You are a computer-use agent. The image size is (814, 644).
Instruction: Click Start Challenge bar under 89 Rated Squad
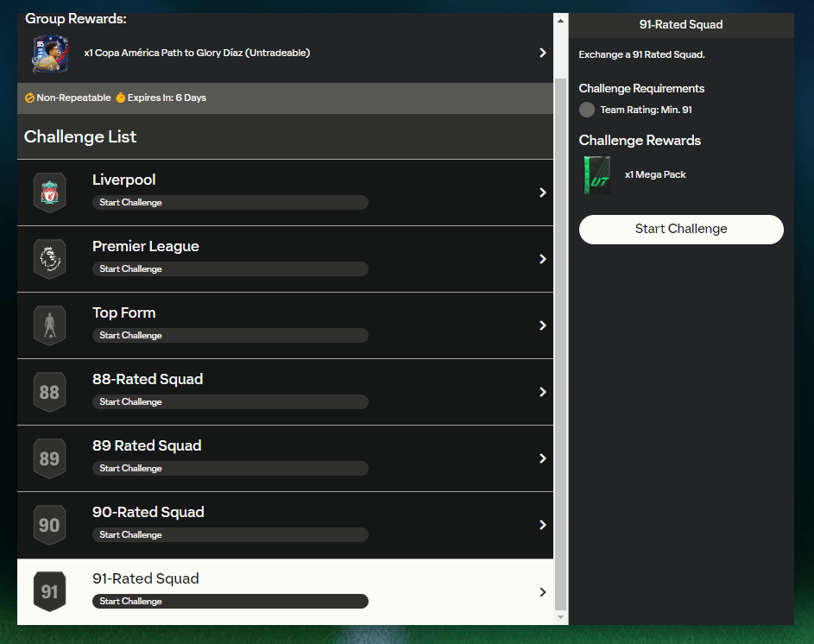click(x=230, y=468)
